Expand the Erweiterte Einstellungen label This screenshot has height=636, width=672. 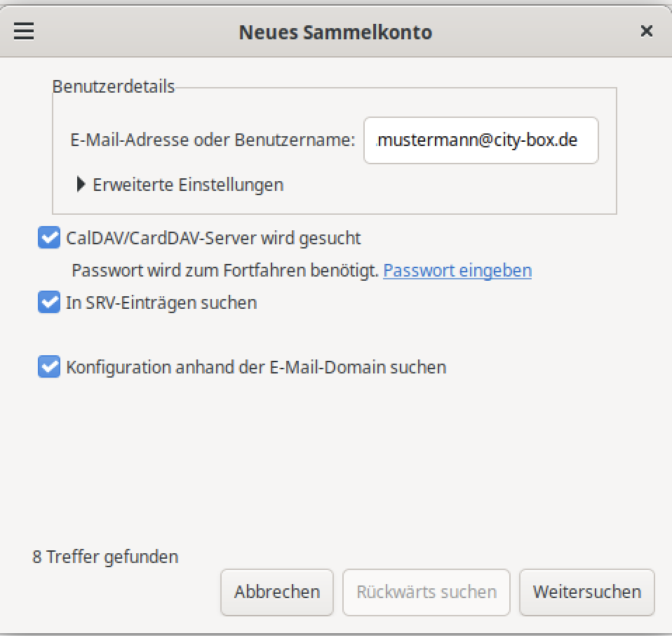pyautogui.click(x=188, y=185)
